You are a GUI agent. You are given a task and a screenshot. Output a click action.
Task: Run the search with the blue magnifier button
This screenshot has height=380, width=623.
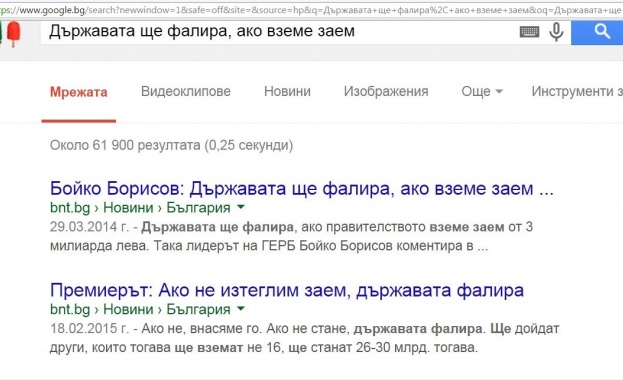point(597,32)
